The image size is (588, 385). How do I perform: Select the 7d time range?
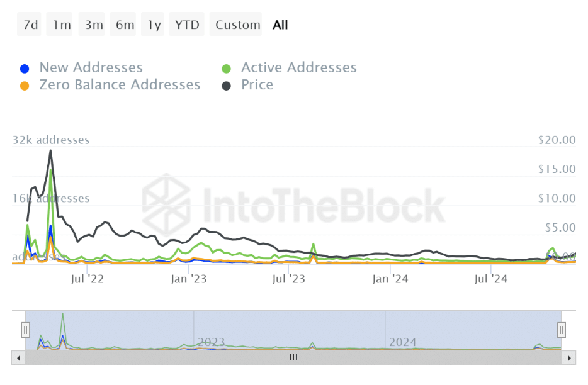point(29,25)
